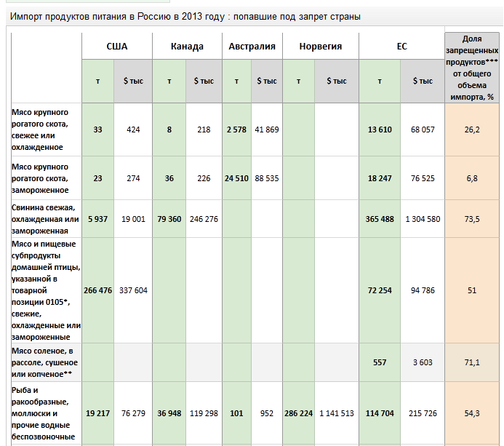The height and width of the screenshot is (446, 504).
Task: Select the cell showing 1 304 580
Action: click(x=422, y=219)
